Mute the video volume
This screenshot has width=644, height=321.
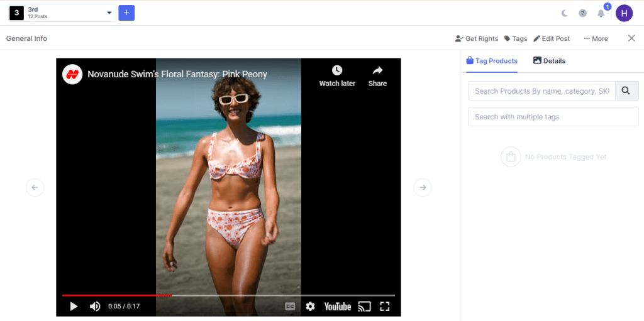(95, 307)
